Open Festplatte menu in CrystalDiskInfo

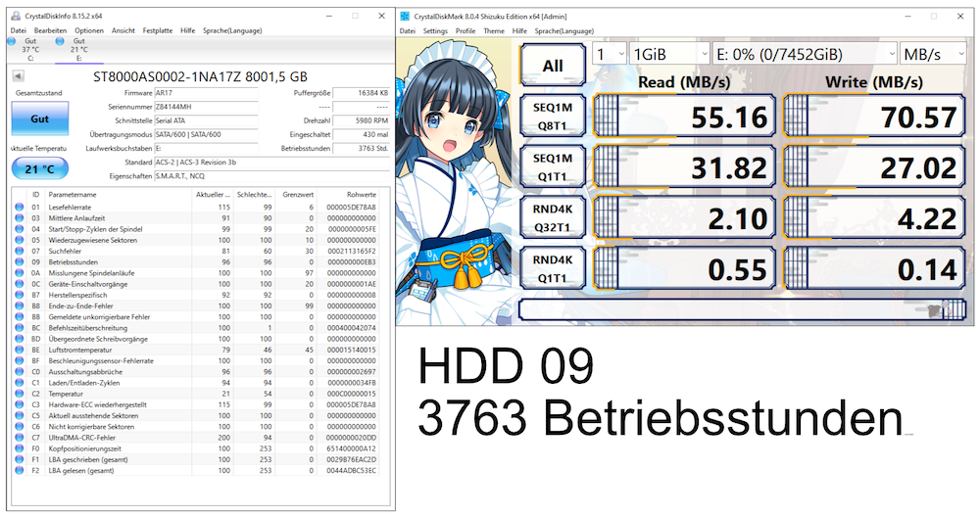tap(158, 30)
